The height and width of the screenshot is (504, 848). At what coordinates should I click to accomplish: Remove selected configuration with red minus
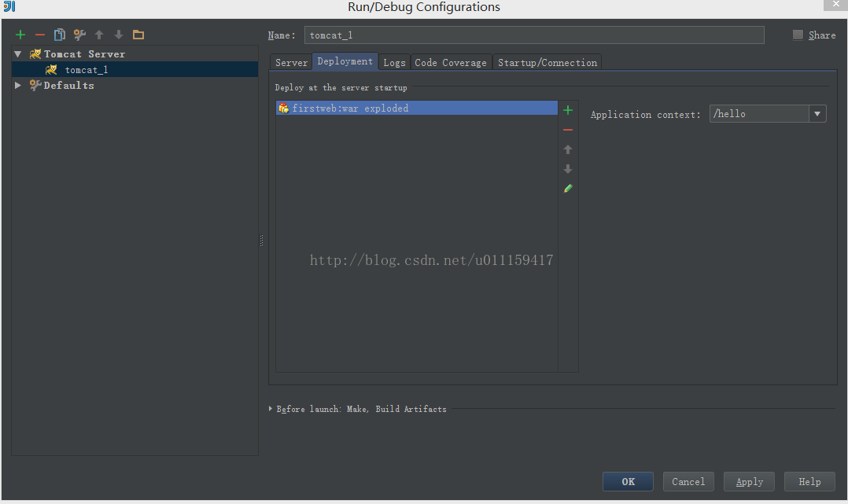40,35
